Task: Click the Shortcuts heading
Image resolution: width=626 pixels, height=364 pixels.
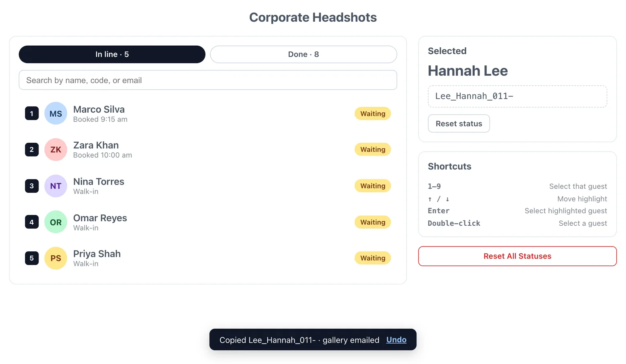Action: pos(449,166)
